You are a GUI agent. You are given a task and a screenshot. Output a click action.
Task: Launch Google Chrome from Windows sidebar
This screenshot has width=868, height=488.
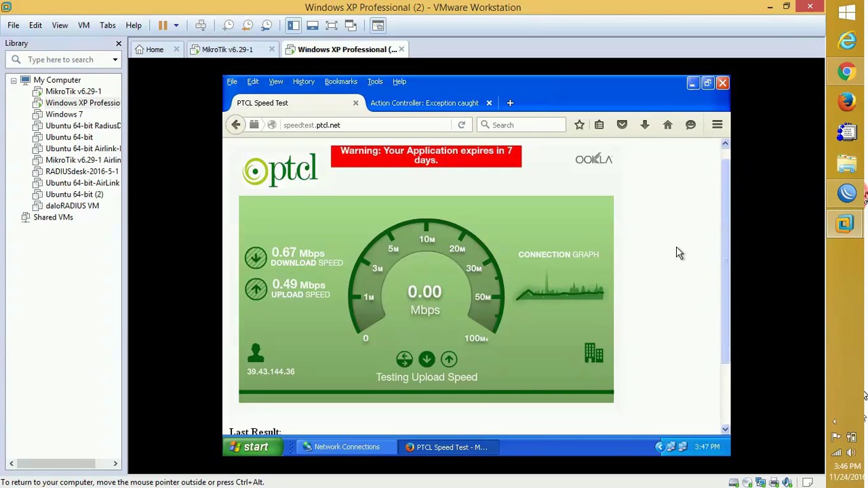click(x=847, y=72)
